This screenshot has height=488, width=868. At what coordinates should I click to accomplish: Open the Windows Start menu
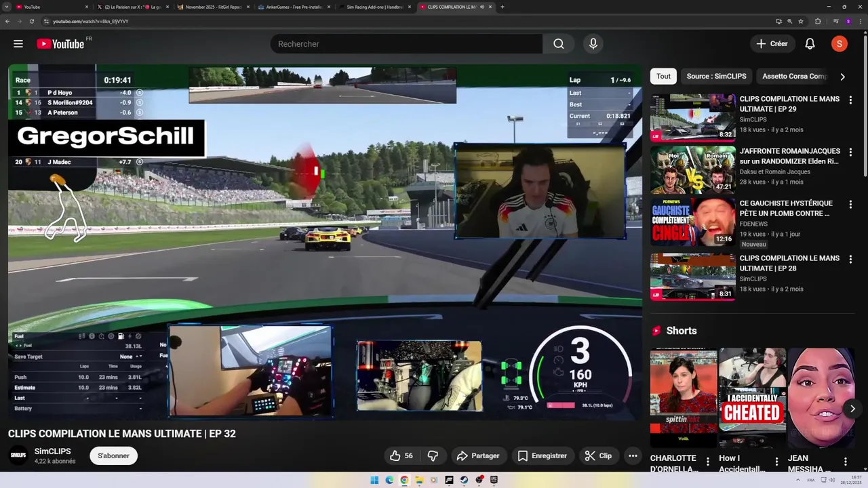coord(374,480)
